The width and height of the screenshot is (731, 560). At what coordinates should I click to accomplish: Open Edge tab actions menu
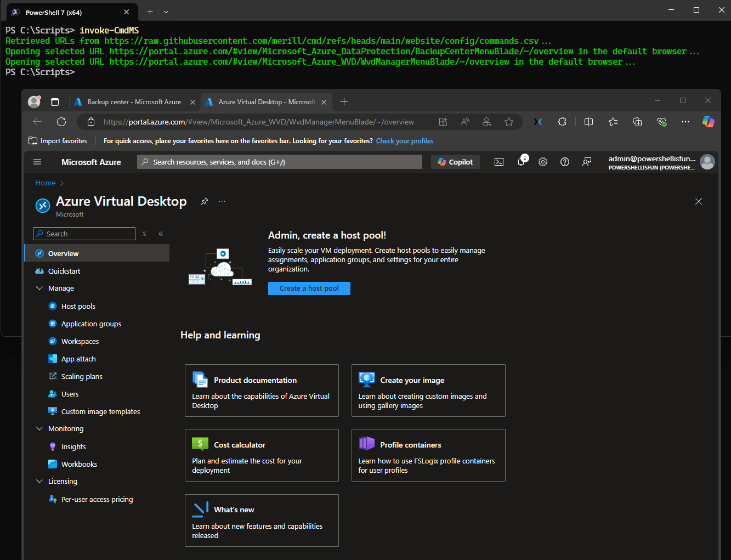55,102
